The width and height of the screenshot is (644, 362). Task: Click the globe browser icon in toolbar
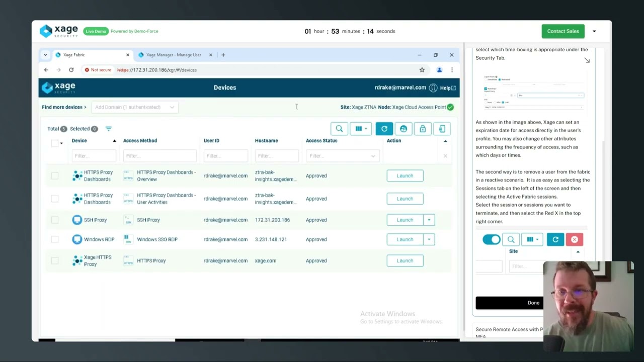pos(404,129)
